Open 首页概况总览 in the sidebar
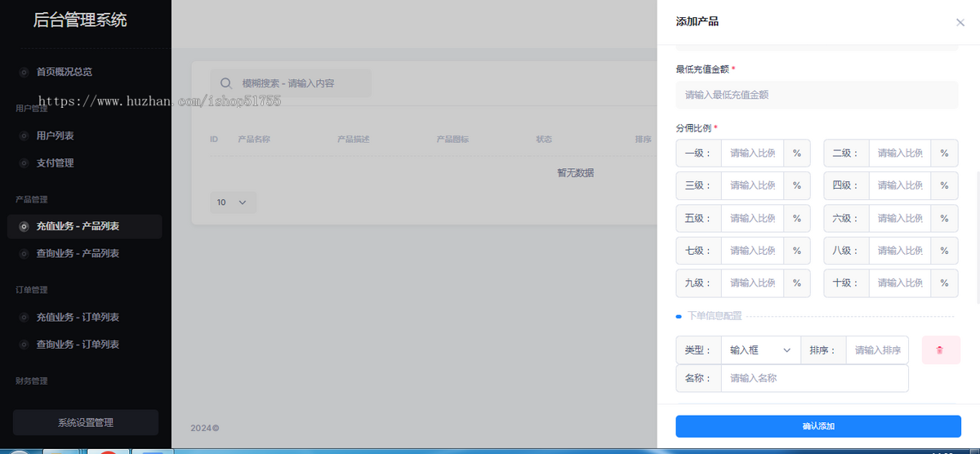980x454 pixels. 84,72
